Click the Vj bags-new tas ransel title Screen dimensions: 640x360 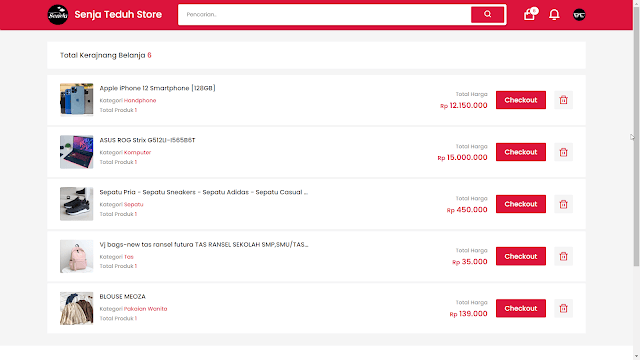pos(204,244)
